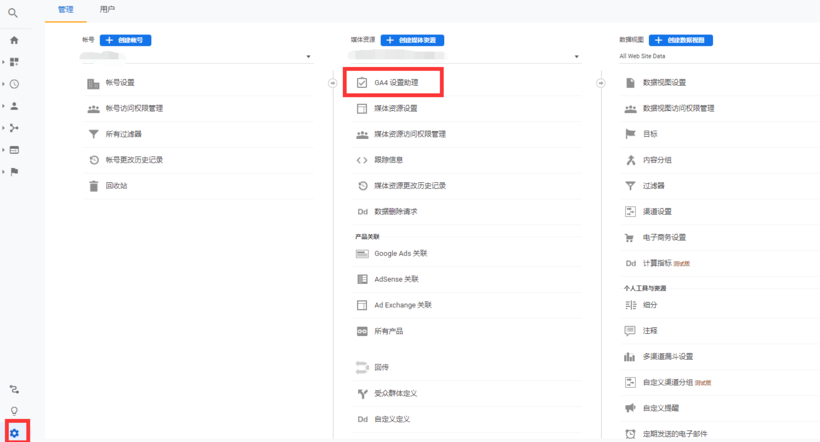Go to Home via house icon
Viewport: 820px width, 442px height.
click(x=14, y=40)
